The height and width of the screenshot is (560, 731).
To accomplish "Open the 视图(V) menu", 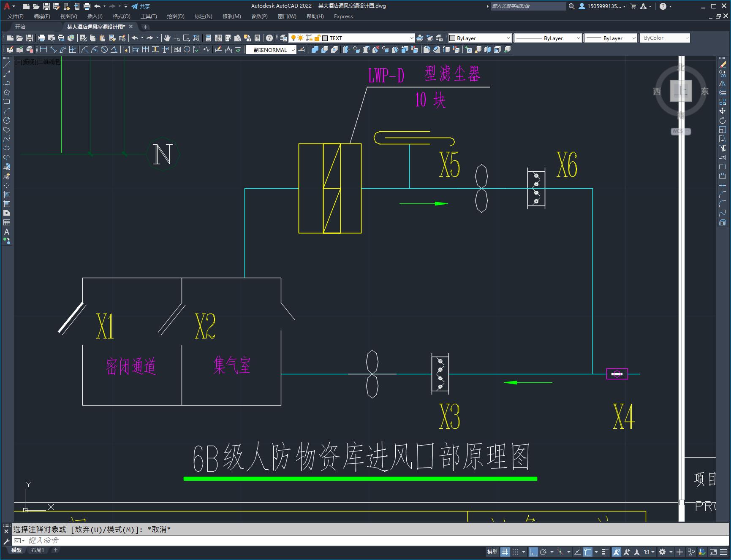I will (68, 16).
